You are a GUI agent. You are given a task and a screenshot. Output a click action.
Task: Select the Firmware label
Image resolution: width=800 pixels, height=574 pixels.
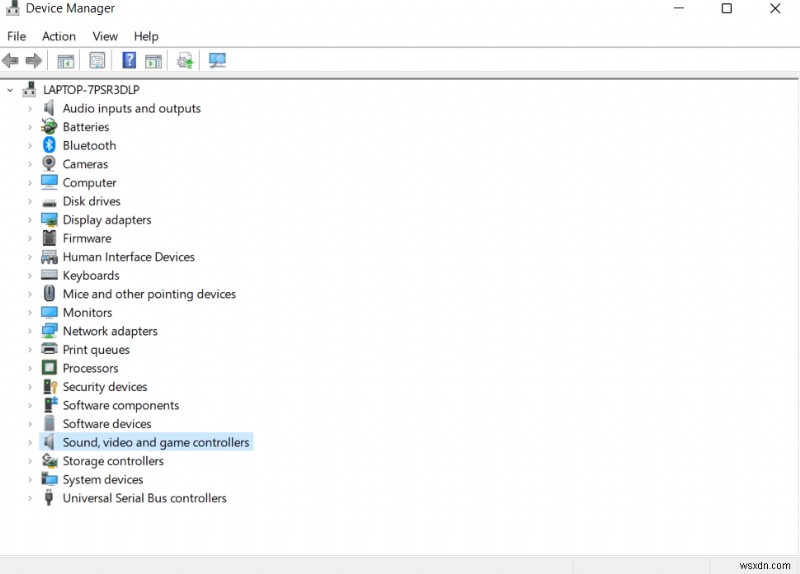tap(87, 238)
